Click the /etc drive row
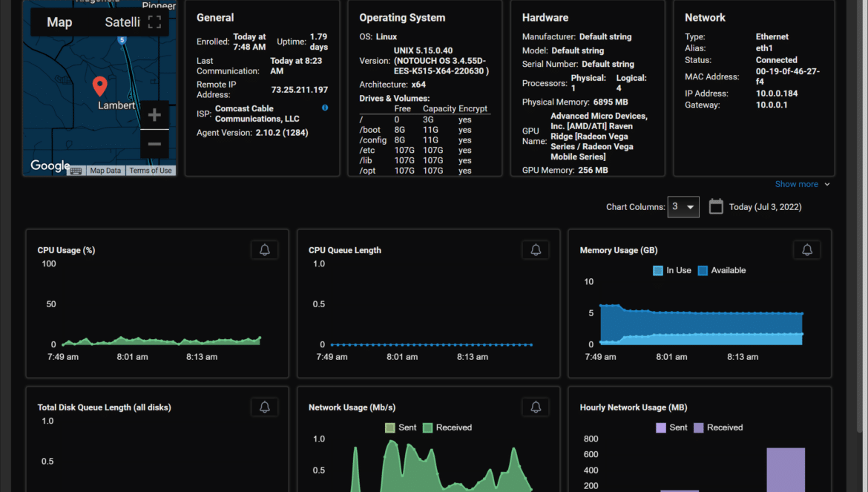This screenshot has width=868, height=492. 424,151
